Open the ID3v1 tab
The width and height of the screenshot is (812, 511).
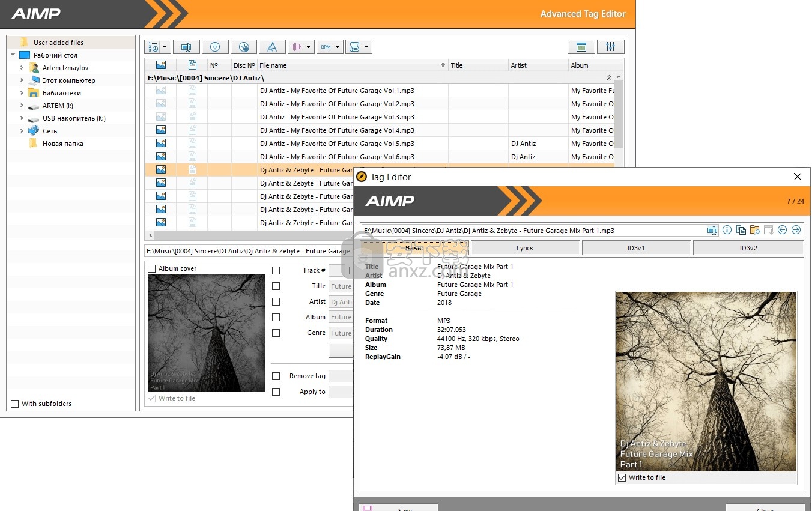point(636,247)
